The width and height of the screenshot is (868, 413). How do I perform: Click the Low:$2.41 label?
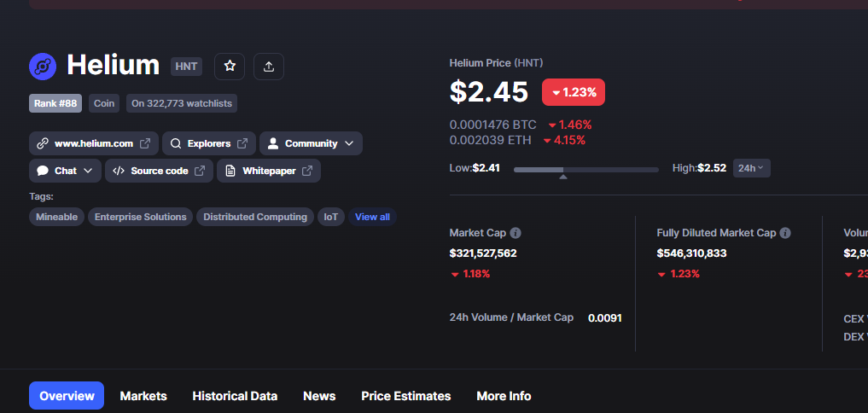pos(475,168)
